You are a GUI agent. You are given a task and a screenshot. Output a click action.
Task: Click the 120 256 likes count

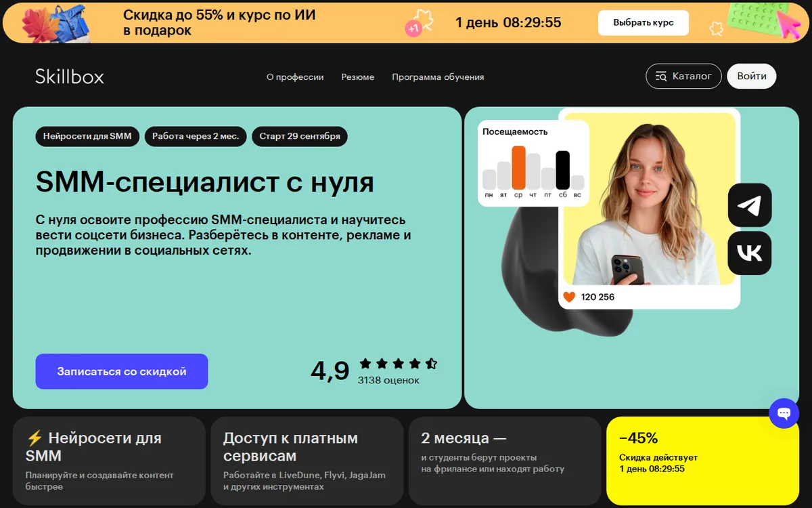click(597, 297)
